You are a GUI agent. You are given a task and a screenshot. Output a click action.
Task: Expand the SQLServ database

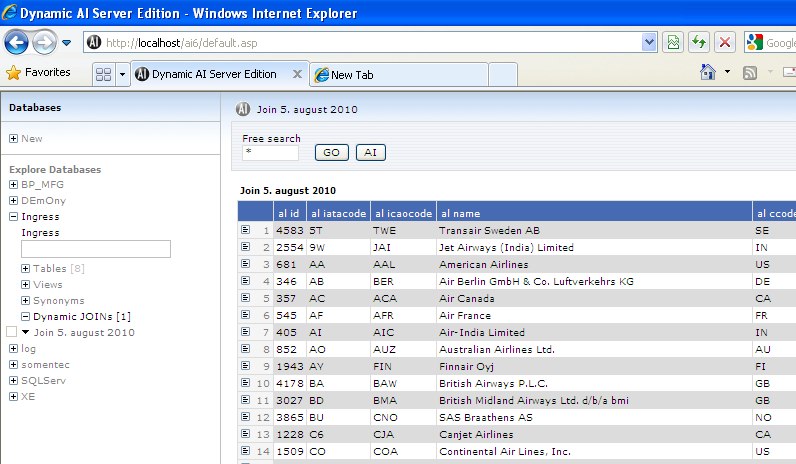pyautogui.click(x=14, y=380)
